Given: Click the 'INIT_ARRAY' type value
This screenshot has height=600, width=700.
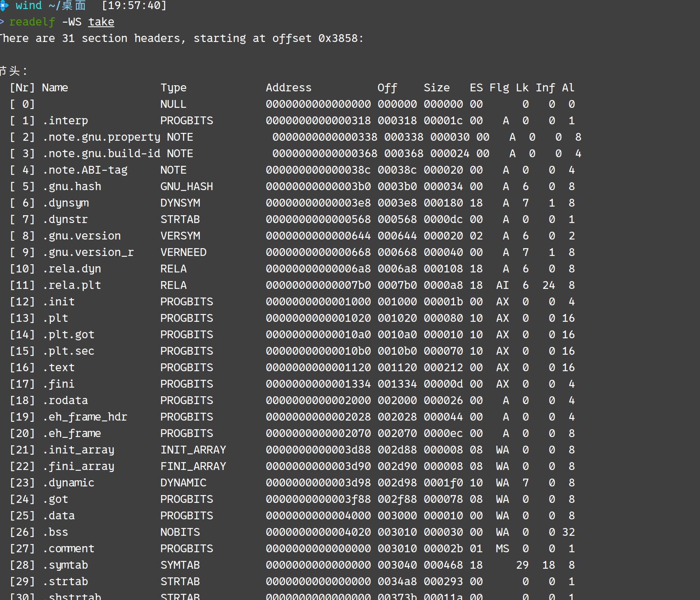Looking at the screenshot, I should tap(193, 450).
